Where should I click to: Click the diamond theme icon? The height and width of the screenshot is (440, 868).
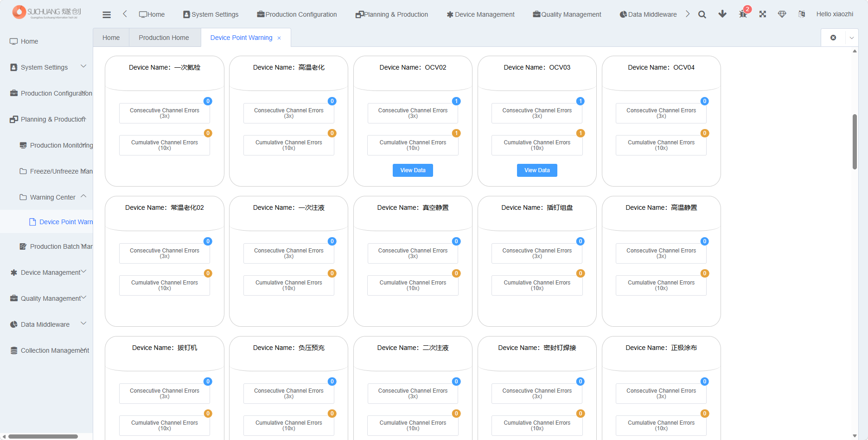tap(782, 14)
